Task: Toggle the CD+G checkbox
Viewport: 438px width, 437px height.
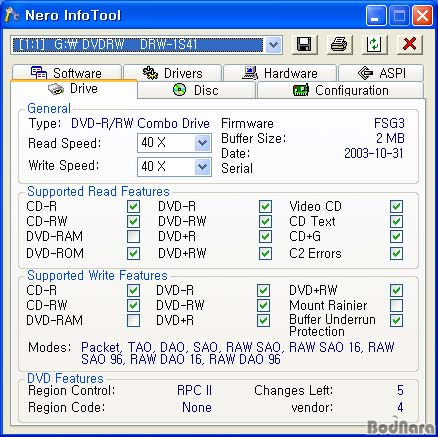Action: (x=396, y=237)
